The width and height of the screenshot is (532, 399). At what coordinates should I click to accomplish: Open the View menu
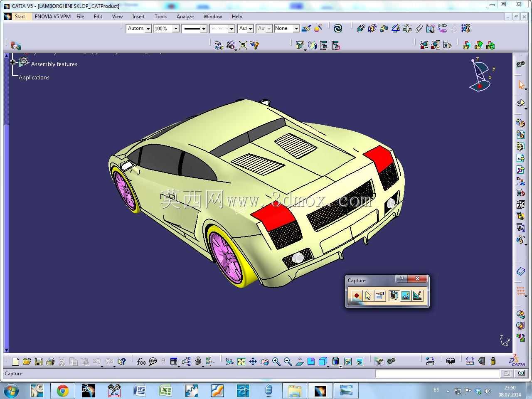point(117,17)
